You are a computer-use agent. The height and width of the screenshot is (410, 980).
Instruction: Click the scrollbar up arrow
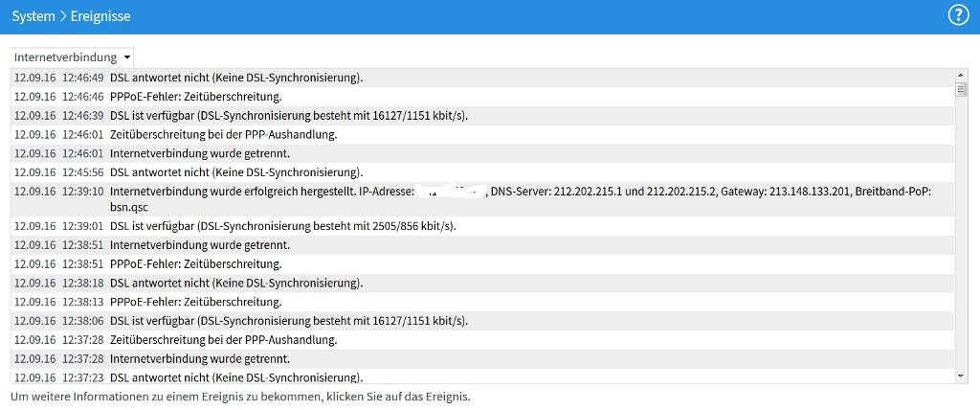click(961, 76)
